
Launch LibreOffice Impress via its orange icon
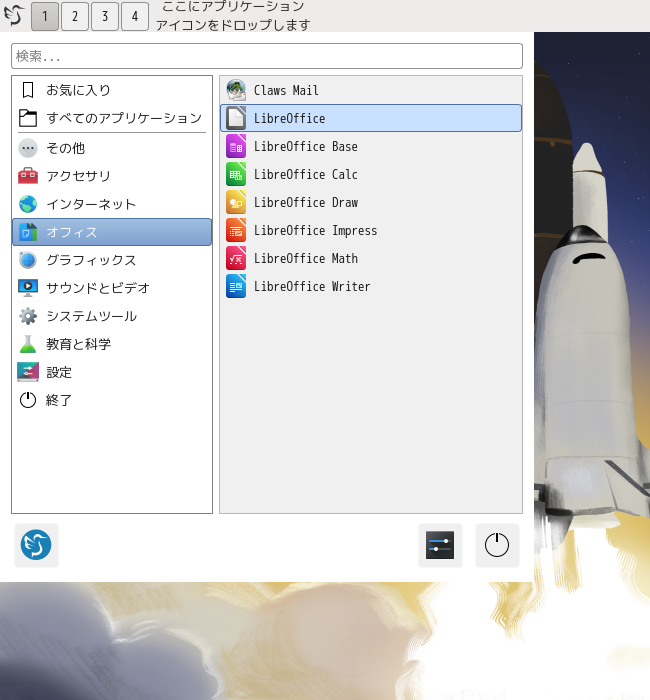[236, 230]
